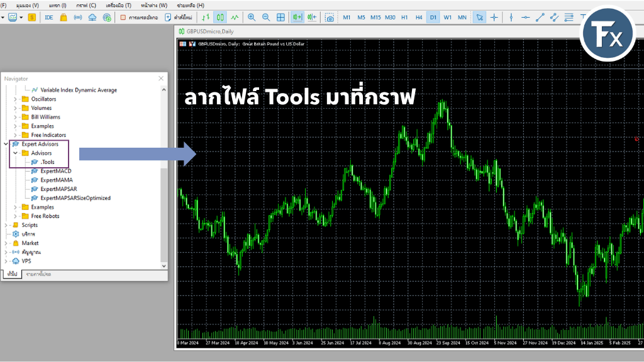Switch chart to line chart display
This screenshot has width=644, height=362.
(234, 17)
